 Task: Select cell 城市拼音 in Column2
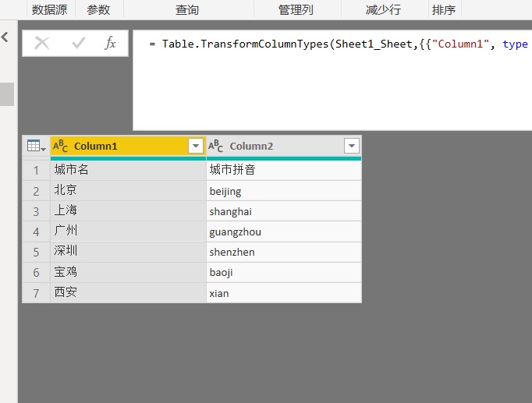click(x=284, y=170)
